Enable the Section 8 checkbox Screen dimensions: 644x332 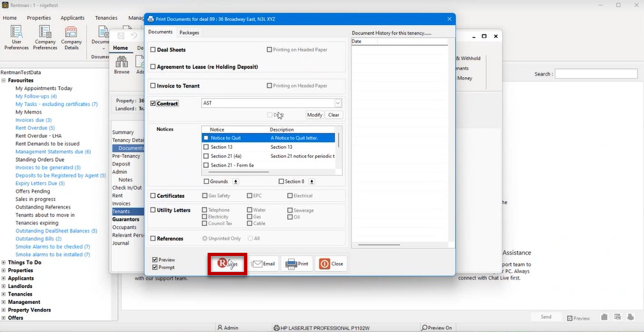pos(281,181)
